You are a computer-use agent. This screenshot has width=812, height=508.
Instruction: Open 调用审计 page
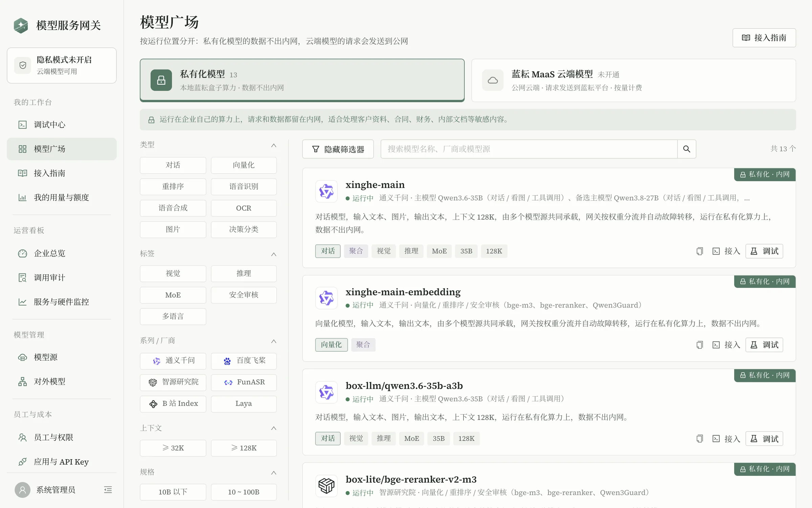click(x=62, y=278)
